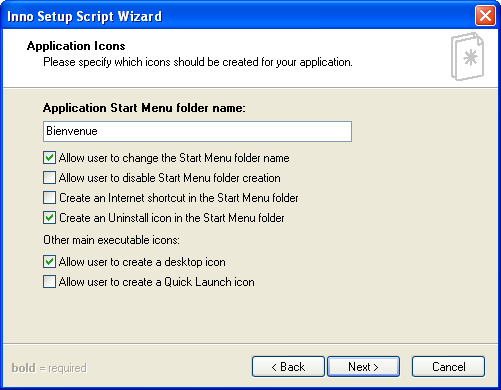Viewport: 501px width, 390px height.
Task: Toggle Allow user to create a desktop icon
Action: pos(49,262)
